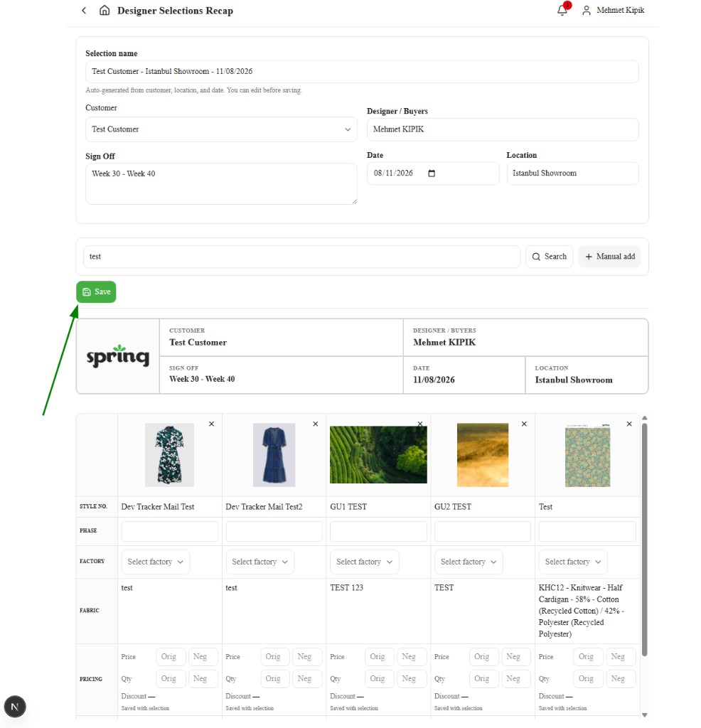Open the golden landscape thumbnail
This screenshot has height=728, width=701.
(482, 454)
